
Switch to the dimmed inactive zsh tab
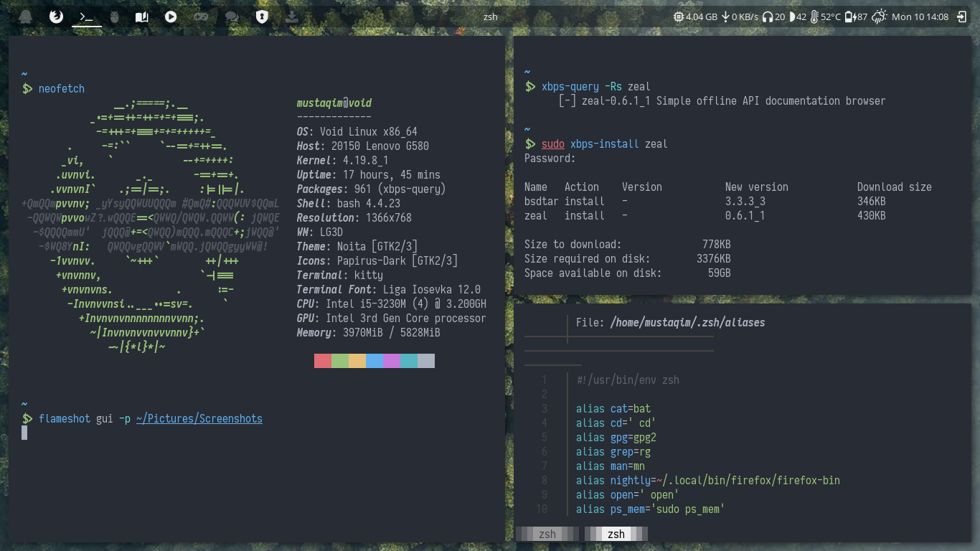pyautogui.click(x=547, y=534)
